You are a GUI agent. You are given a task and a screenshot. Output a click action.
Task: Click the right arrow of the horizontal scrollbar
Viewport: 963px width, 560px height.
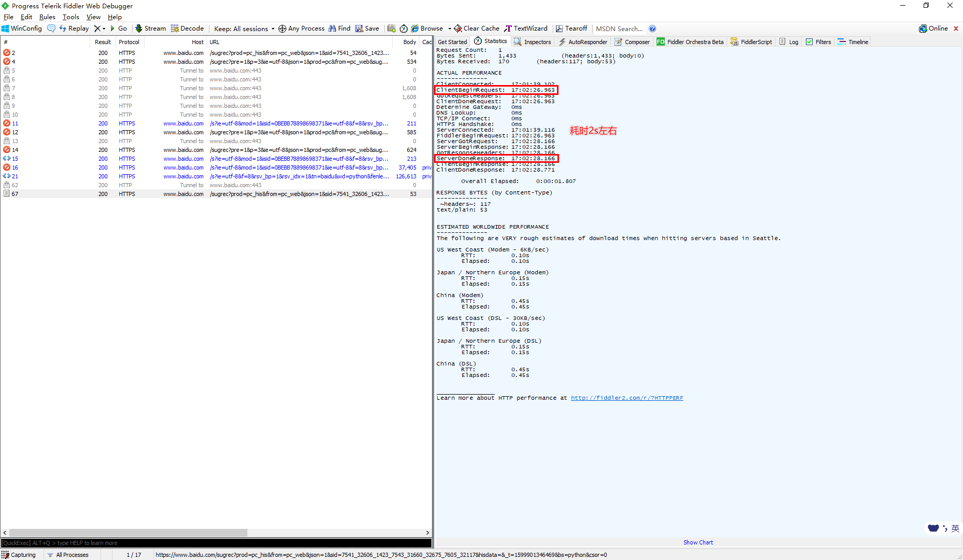click(428, 533)
